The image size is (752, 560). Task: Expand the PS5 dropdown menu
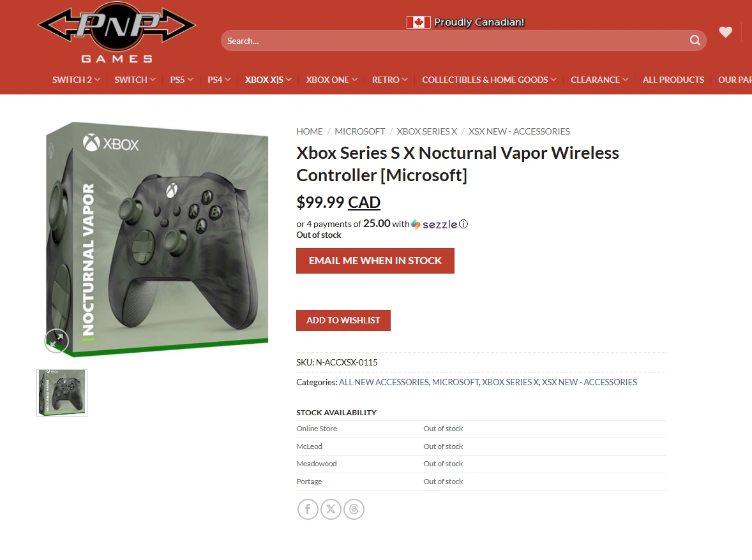[182, 80]
